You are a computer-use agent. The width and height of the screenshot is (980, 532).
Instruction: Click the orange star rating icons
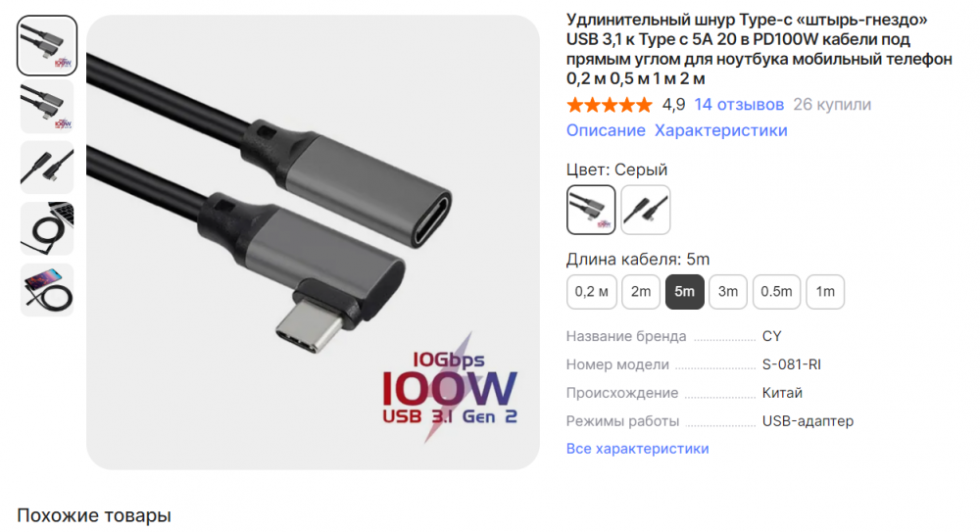(x=610, y=105)
